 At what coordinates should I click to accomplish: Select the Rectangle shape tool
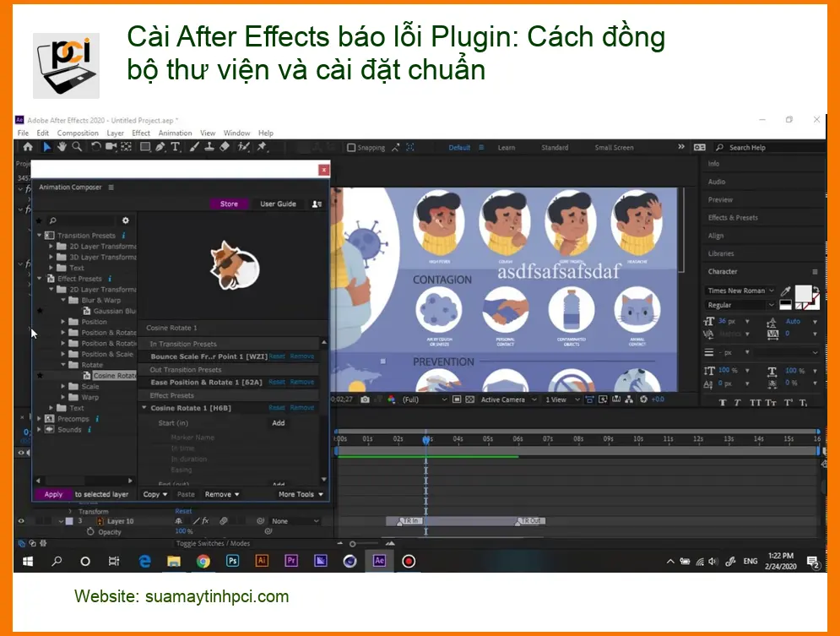pos(144,147)
